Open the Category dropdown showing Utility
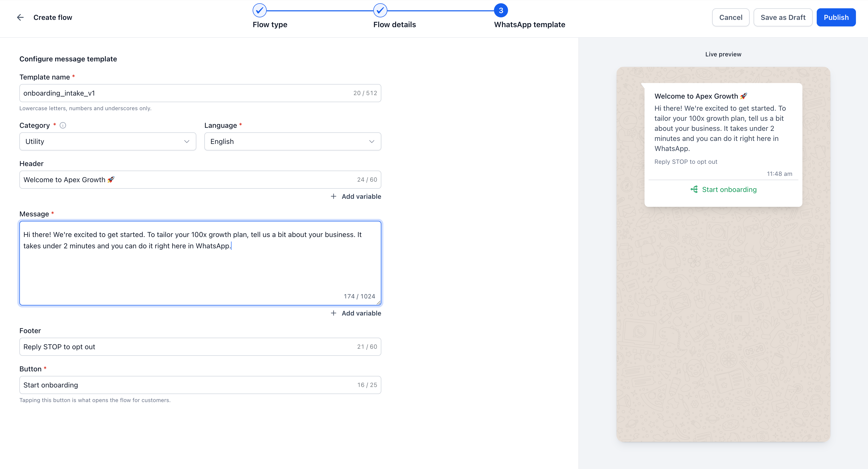This screenshot has height=469, width=868. click(108, 141)
